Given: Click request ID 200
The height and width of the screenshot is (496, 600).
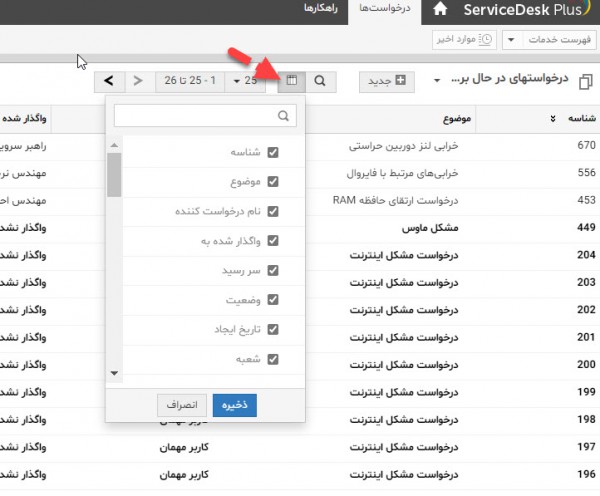Looking at the screenshot, I should pyautogui.click(x=587, y=364).
